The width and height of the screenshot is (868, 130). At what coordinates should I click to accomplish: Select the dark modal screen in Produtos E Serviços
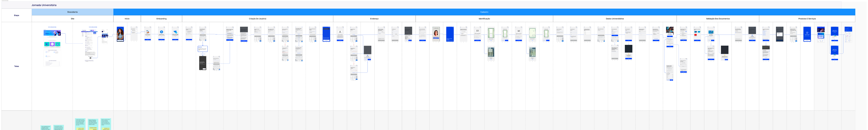(x=779, y=34)
